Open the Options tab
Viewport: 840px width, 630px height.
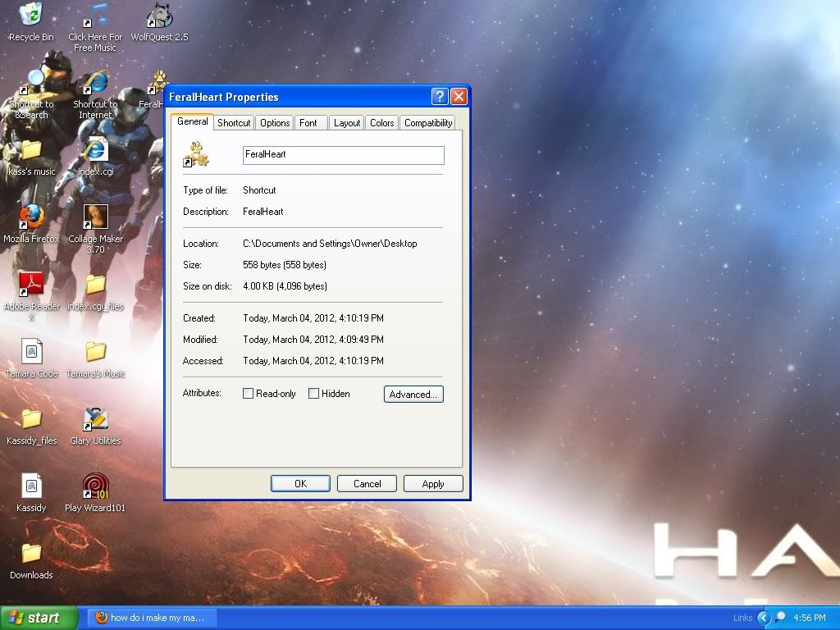[x=275, y=123]
